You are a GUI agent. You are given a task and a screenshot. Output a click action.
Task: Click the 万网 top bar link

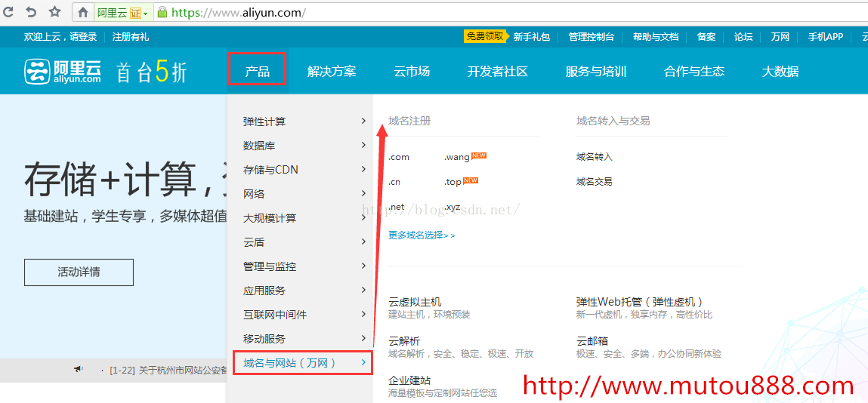click(x=780, y=37)
